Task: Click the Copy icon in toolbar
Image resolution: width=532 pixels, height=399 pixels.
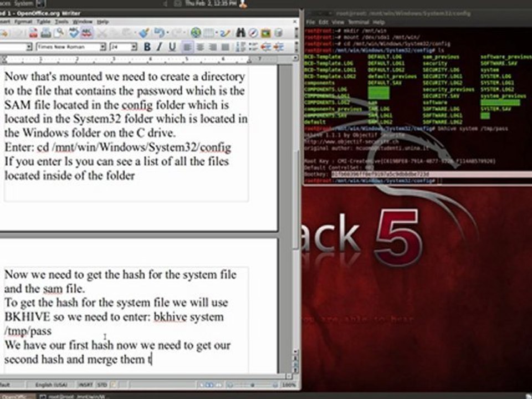Action: coord(115,33)
